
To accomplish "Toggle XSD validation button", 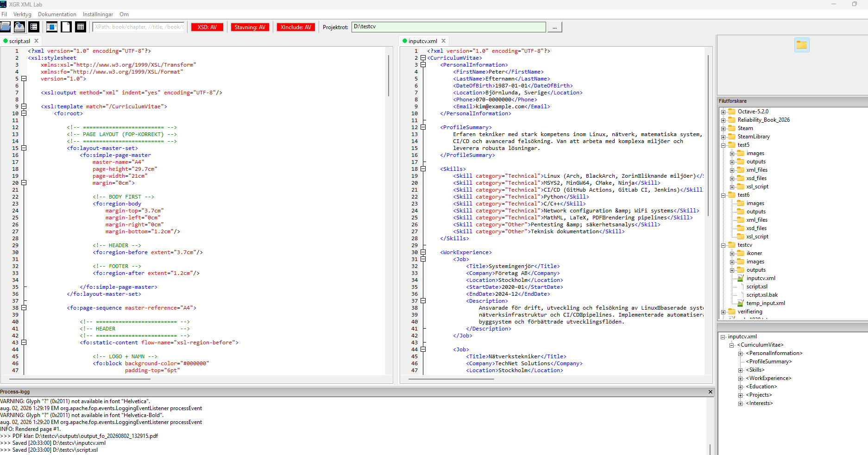I will point(207,27).
